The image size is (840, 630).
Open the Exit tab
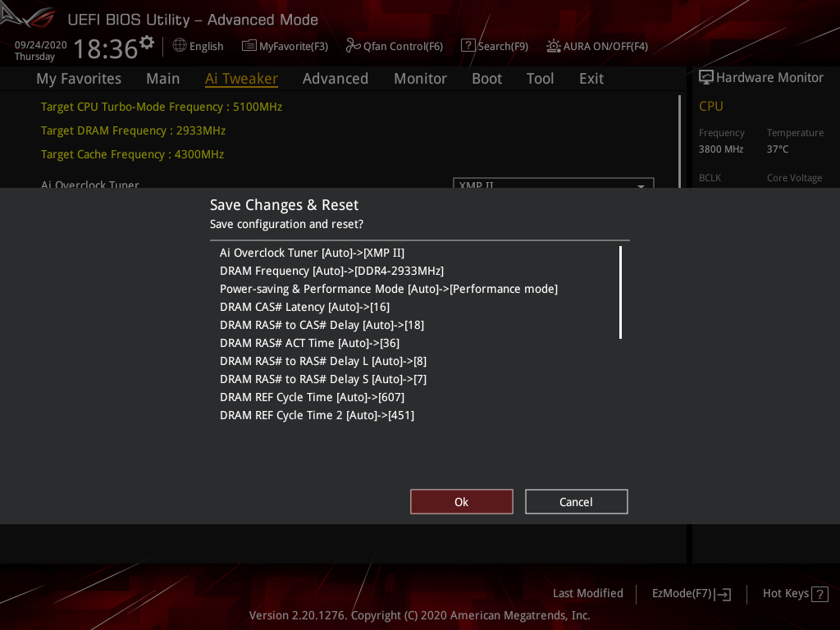[591, 79]
